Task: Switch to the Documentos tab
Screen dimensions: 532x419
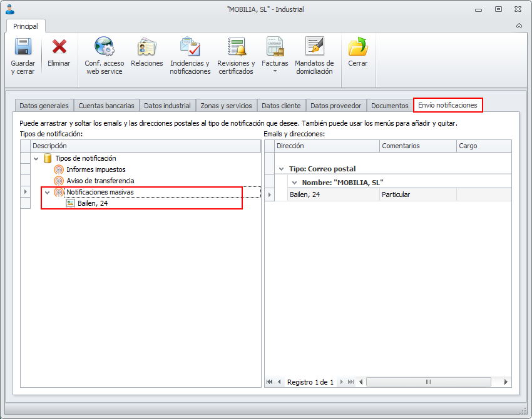Action: point(390,106)
